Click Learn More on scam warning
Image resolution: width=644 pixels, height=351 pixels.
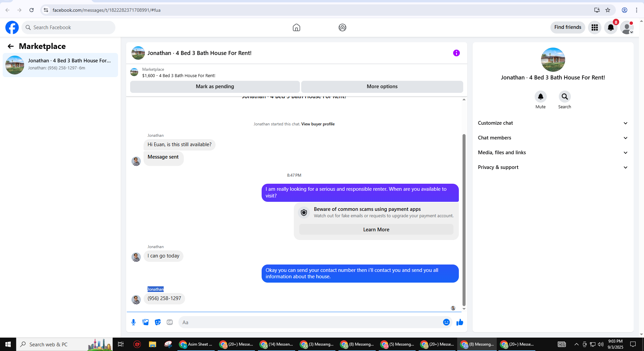point(376,230)
